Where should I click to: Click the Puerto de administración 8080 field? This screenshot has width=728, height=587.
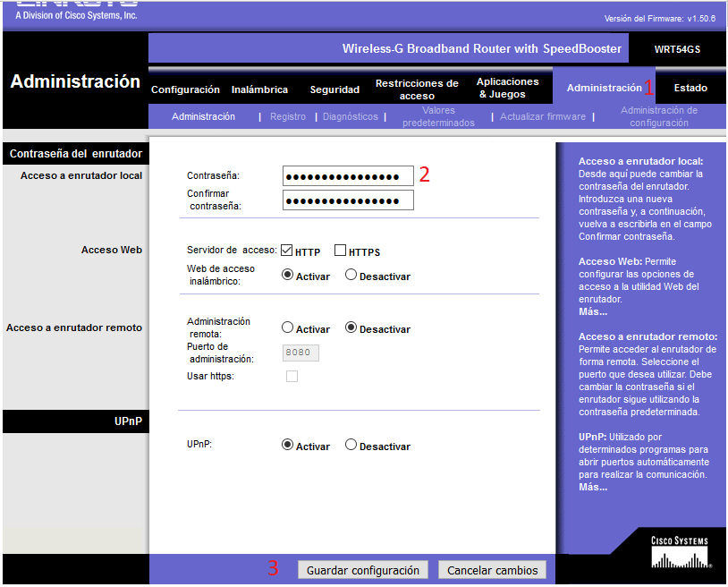[301, 353]
